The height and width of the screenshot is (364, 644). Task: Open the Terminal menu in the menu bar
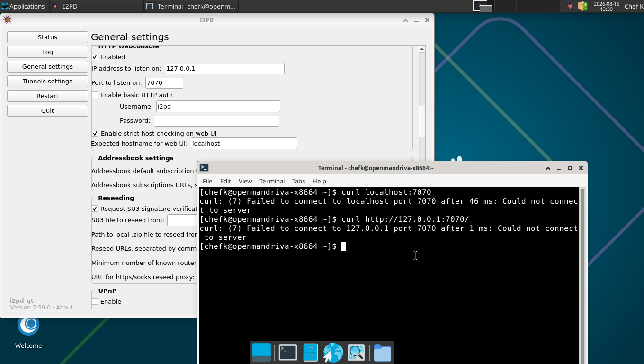coord(272,181)
